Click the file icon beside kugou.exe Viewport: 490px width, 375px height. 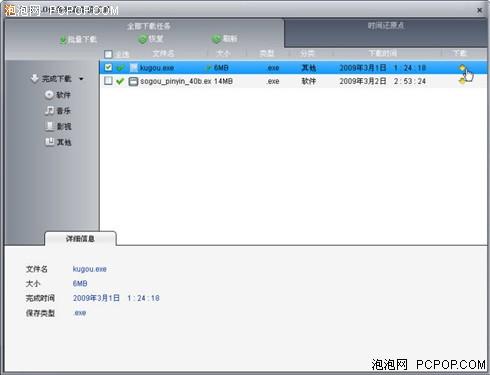click(133, 68)
